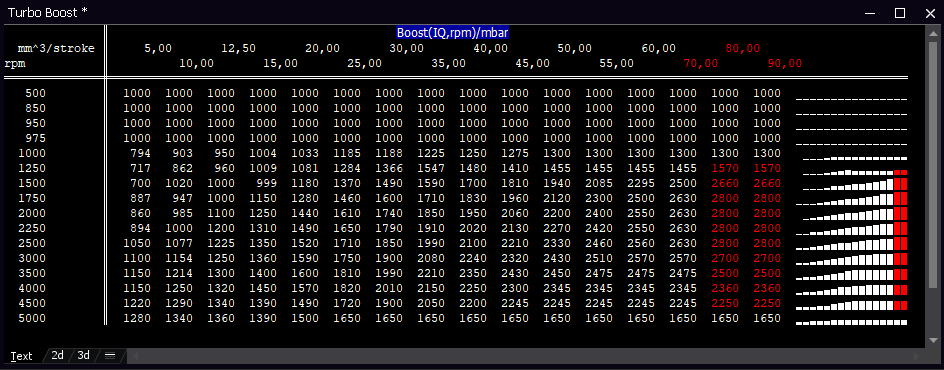Select cell value 2085
The image size is (944, 370).
click(600, 183)
